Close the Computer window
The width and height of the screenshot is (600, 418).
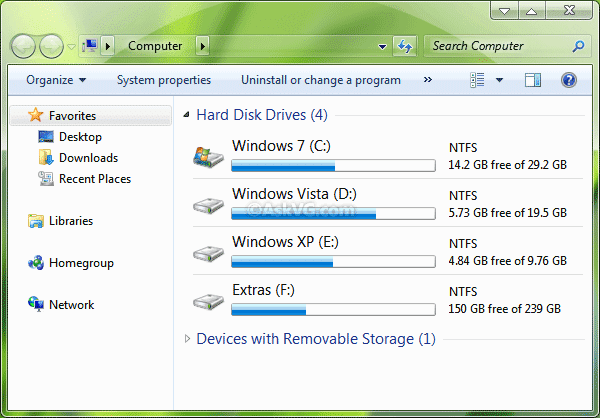569,10
